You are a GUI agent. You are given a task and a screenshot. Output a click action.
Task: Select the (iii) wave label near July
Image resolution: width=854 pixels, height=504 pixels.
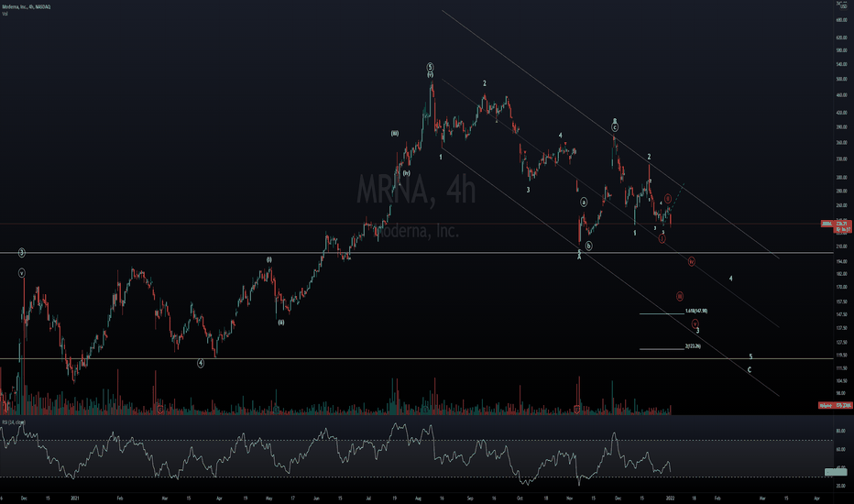coord(394,134)
